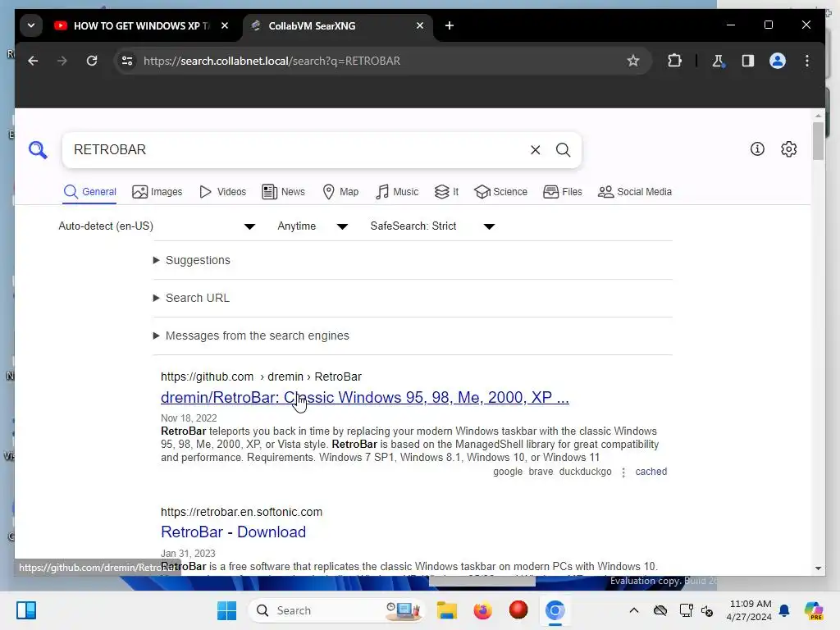Switch to Files category

pyautogui.click(x=563, y=192)
